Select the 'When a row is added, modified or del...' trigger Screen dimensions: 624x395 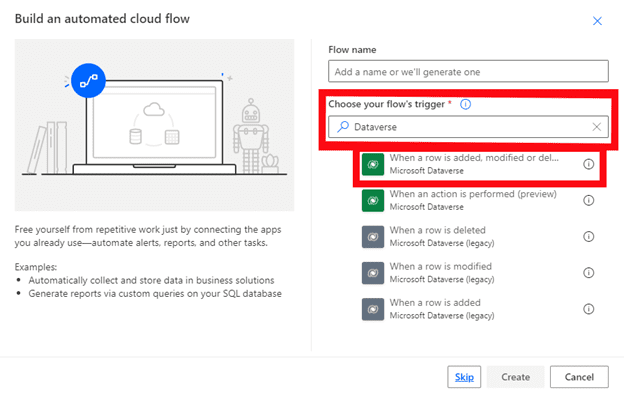pyautogui.click(x=479, y=164)
